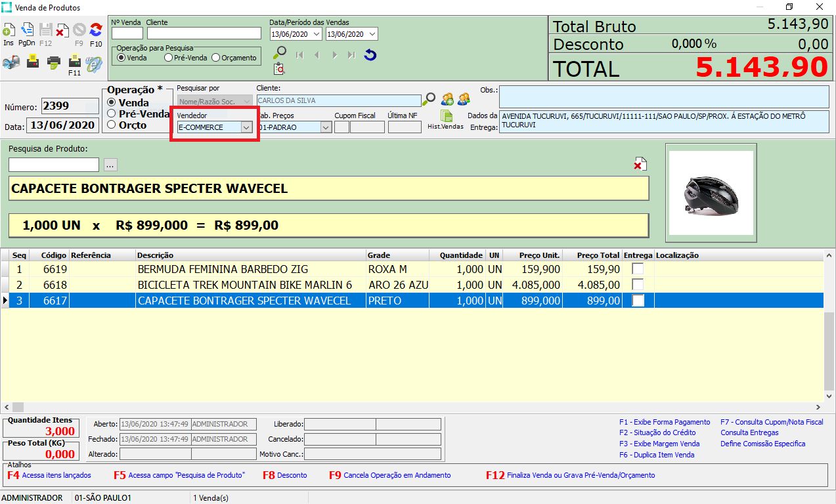Image resolution: width=836 pixels, height=504 pixels.
Task: Click Define Comissão Específica link
Action: [x=762, y=444]
